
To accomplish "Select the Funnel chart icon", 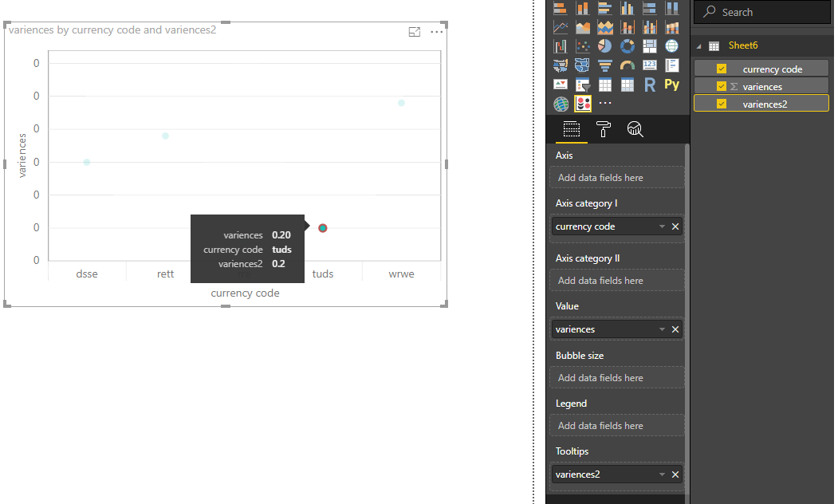I will click(605, 65).
